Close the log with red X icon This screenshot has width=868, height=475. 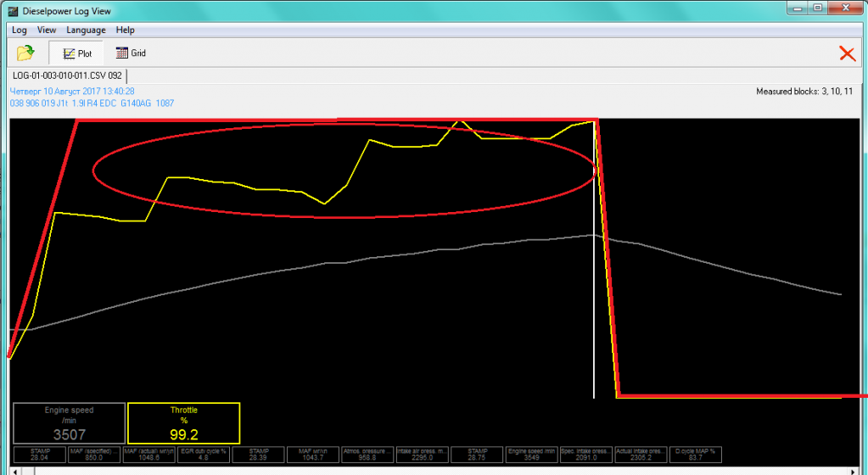tap(847, 53)
